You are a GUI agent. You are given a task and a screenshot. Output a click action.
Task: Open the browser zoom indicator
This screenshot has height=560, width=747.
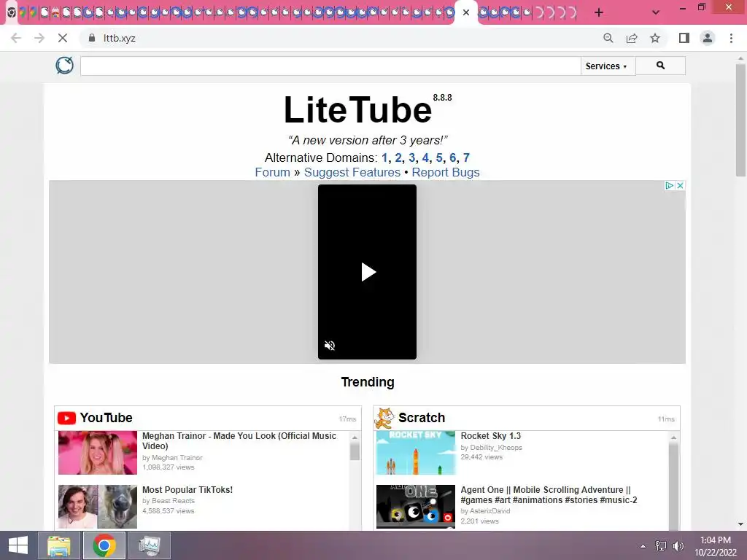pyautogui.click(x=608, y=38)
